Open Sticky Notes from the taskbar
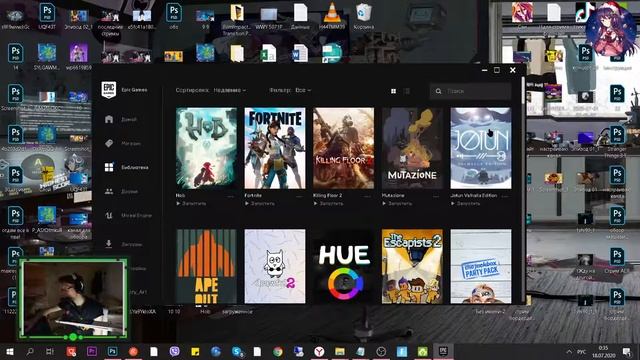The width and height of the screenshot is (640, 360). [x=195, y=351]
